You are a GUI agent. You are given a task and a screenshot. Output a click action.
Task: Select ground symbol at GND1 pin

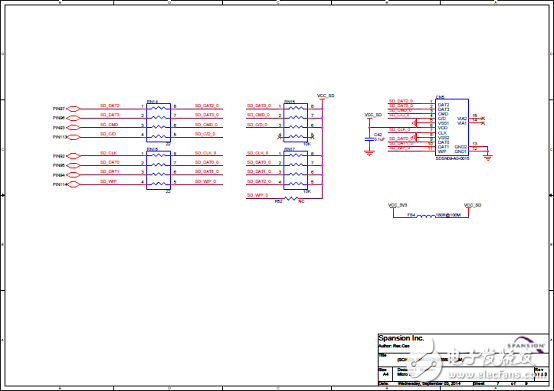pyautogui.click(x=488, y=158)
